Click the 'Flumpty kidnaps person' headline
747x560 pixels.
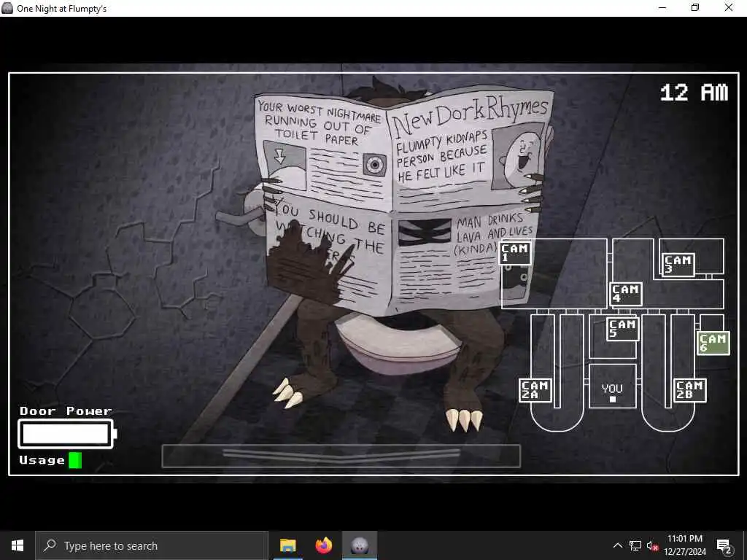[441, 157]
